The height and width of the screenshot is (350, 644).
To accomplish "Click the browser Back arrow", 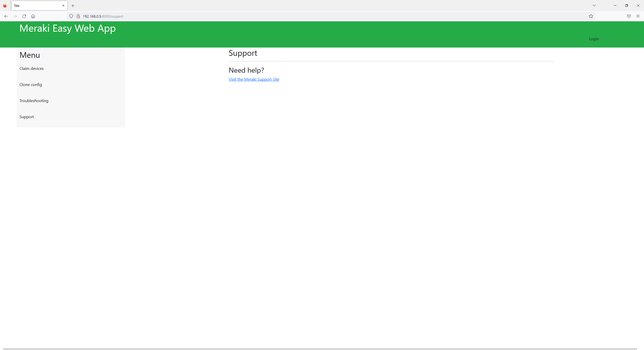I will (6, 16).
